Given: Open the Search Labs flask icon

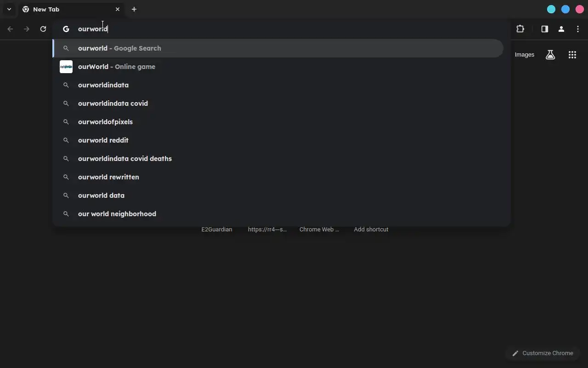Looking at the screenshot, I should click(x=550, y=55).
